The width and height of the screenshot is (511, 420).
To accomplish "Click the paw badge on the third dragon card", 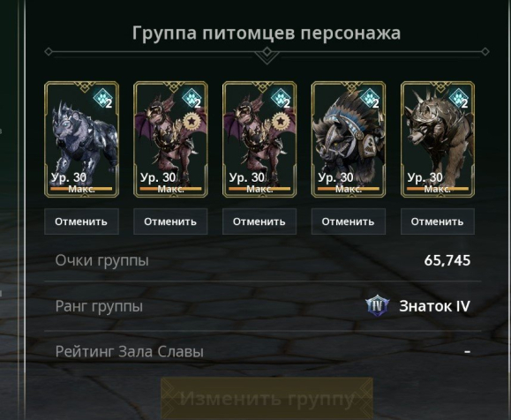I will pos(281,98).
